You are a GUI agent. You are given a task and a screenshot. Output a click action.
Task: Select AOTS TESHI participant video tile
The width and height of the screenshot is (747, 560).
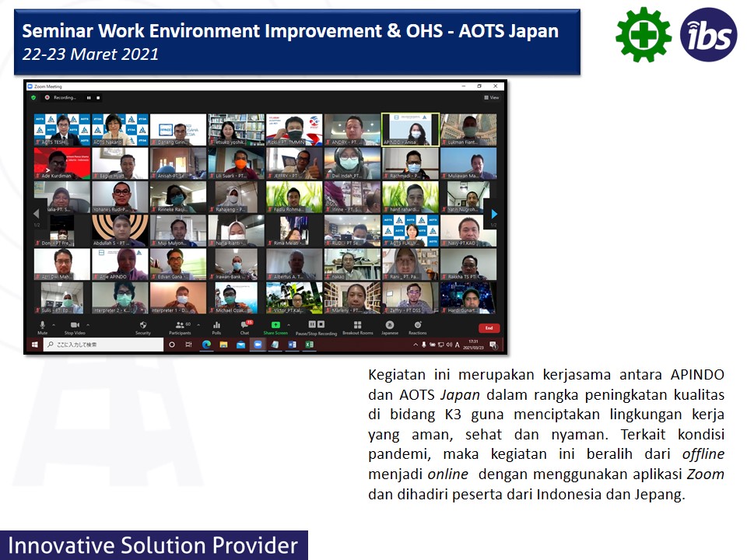click(62, 129)
